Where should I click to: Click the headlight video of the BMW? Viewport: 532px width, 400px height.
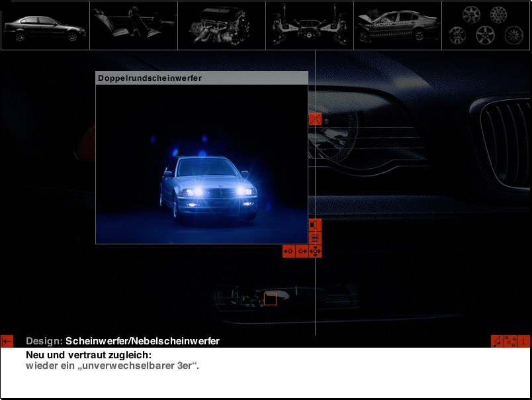pyautogui.click(x=202, y=164)
